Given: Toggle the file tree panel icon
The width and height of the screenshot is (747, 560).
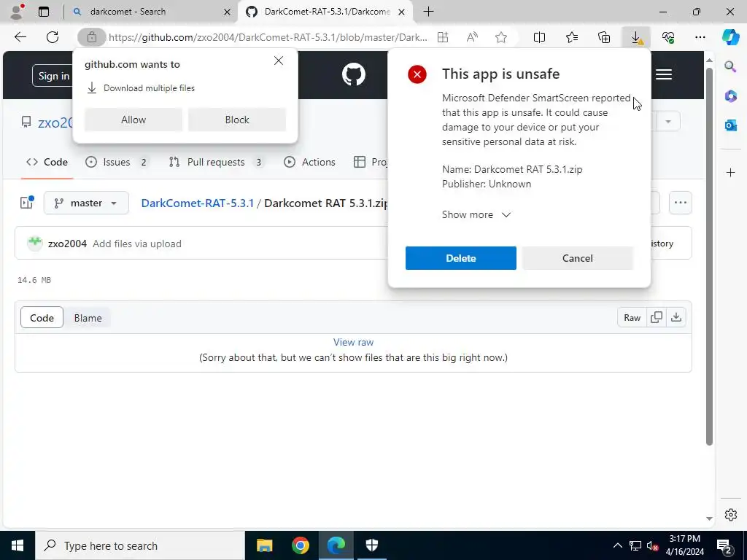Looking at the screenshot, I should click(27, 203).
